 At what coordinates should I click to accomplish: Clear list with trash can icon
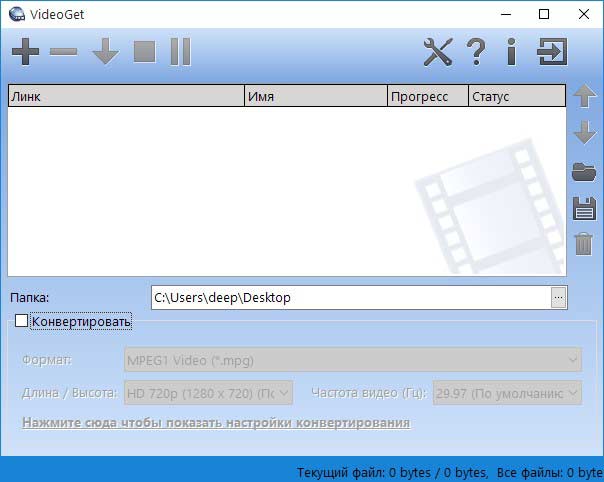point(584,244)
